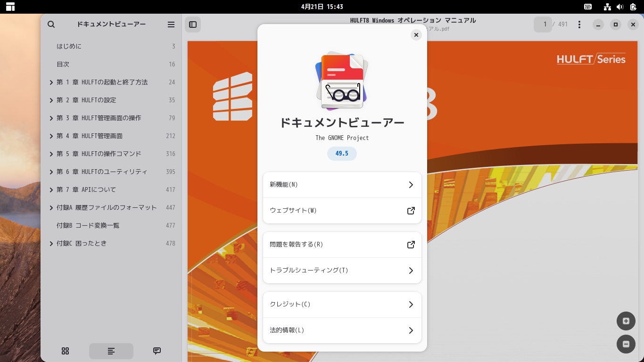Expand 第 1 章 HULFTの起動と終了方法
644x362 pixels.
(x=51, y=82)
